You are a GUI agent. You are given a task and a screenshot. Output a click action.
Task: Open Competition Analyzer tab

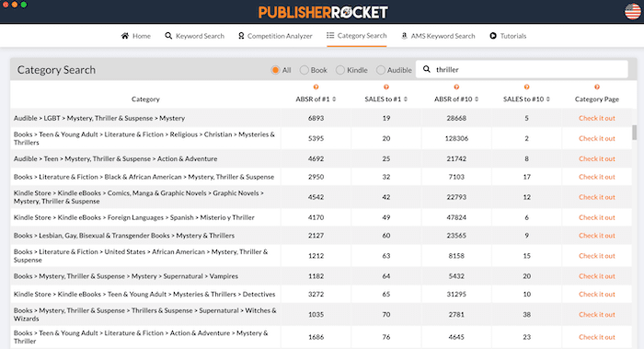pyautogui.click(x=275, y=36)
